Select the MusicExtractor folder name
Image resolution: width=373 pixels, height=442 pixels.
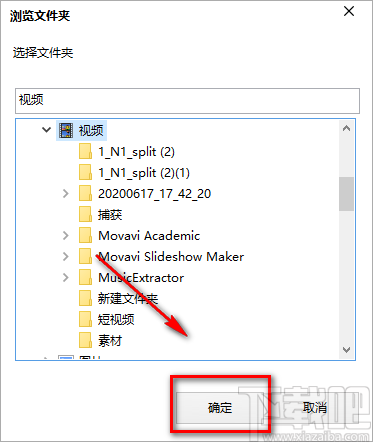pos(141,278)
